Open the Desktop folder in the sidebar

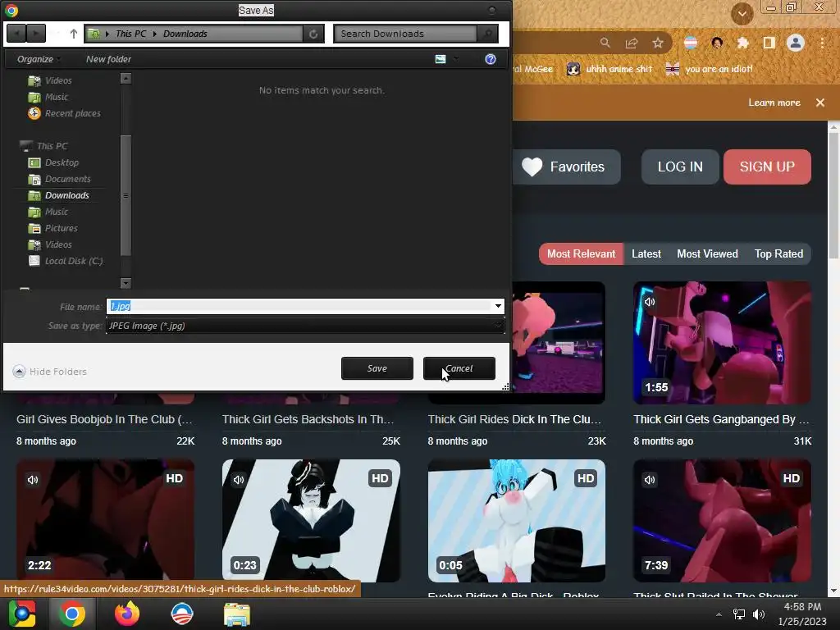pos(53,162)
